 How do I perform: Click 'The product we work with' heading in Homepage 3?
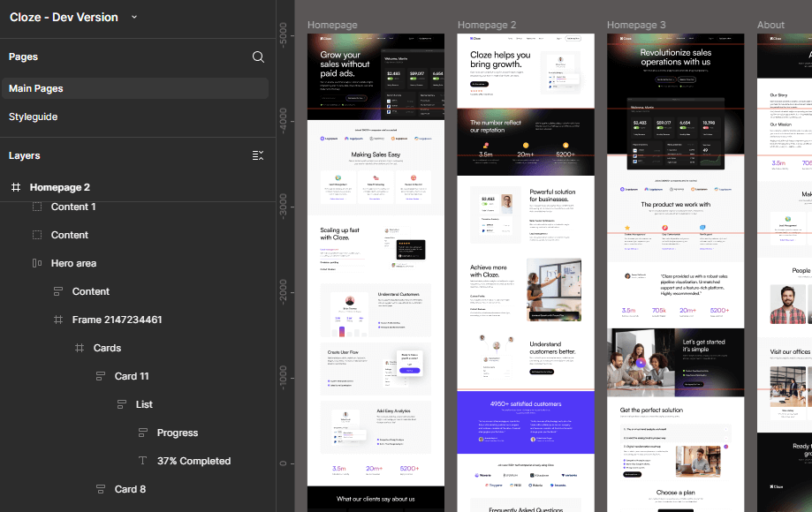(676, 205)
